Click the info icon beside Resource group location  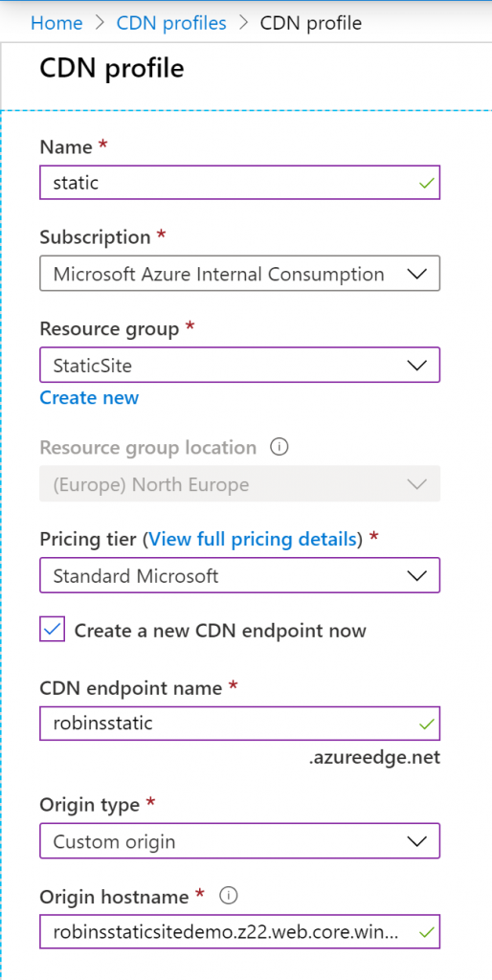[x=280, y=448]
